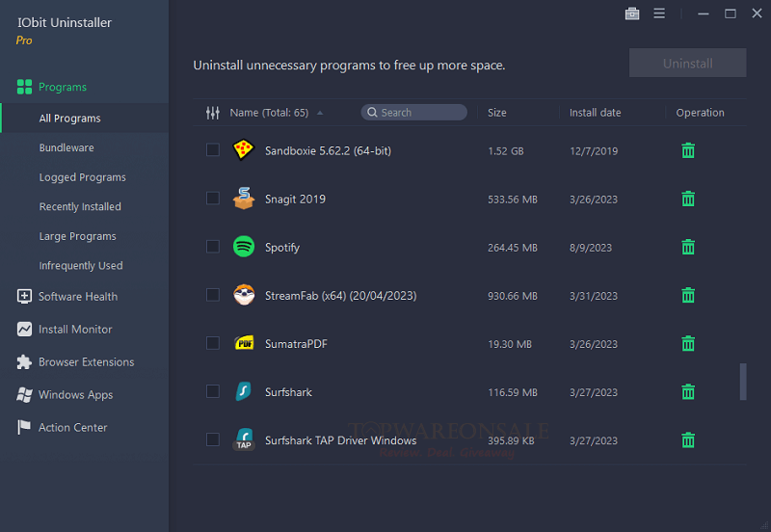The image size is (771, 532).
Task: Select the Sandboxie 5.62.2 (64-bit) name
Action: tap(328, 151)
